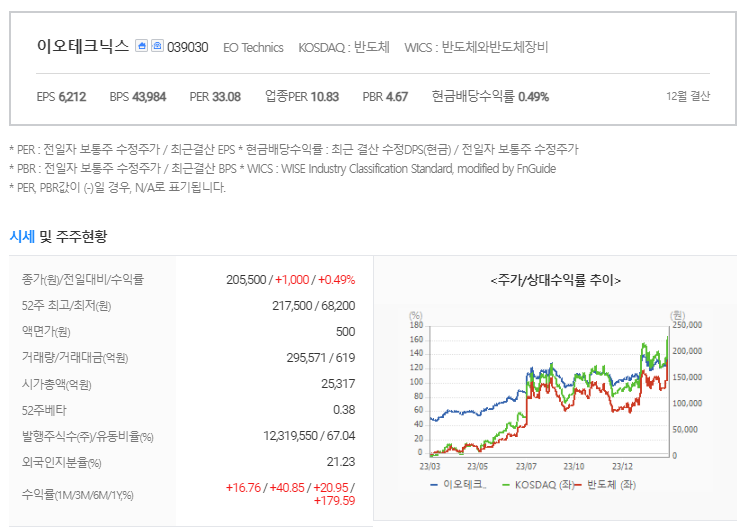Click the stock price line chart
Viewport: 744px width, 529px height.
point(549,391)
